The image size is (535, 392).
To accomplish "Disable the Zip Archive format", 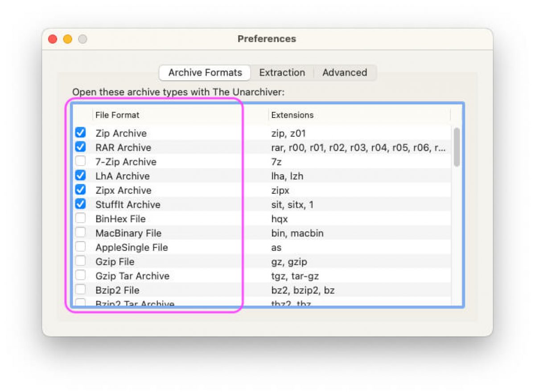I will (x=80, y=133).
